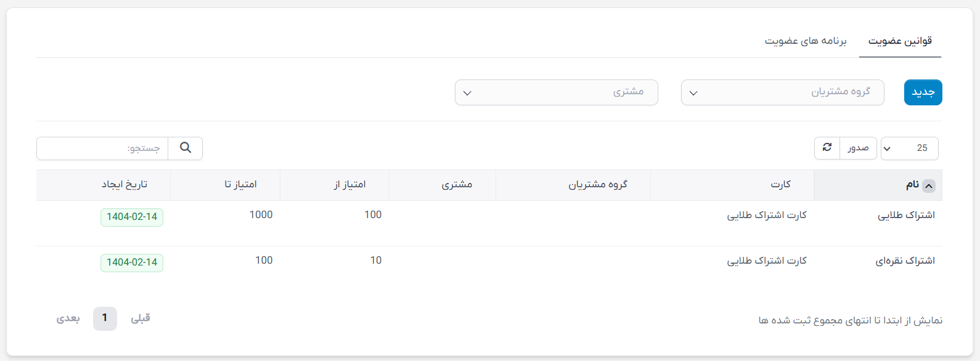Viewport: 980px width, 361px height.
Task: Click the صدور export button
Action: coord(858,148)
